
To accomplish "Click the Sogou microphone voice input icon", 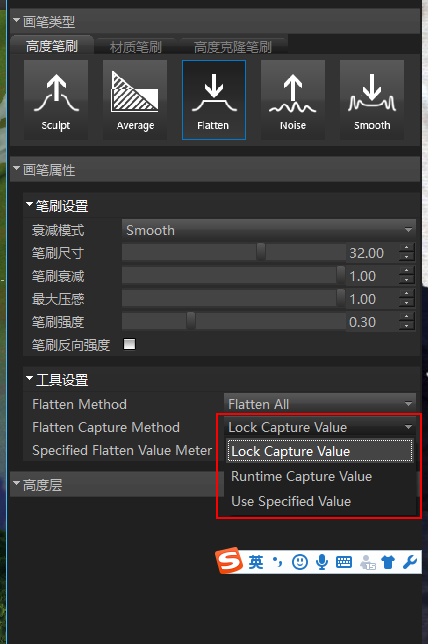I will [322, 561].
